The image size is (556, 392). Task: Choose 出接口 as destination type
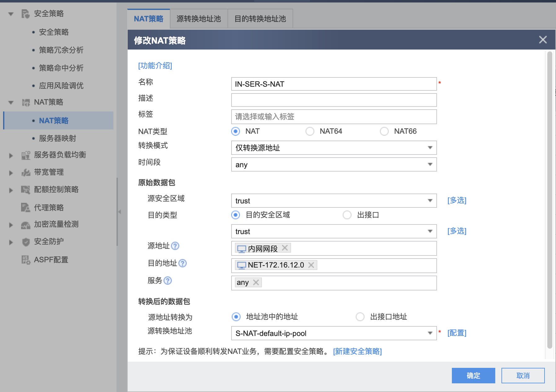[x=347, y=215]
